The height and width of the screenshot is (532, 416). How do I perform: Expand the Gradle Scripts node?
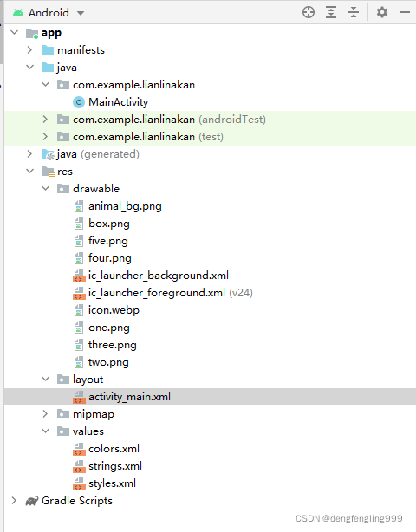pyautogui.click(x=14, y=501)
